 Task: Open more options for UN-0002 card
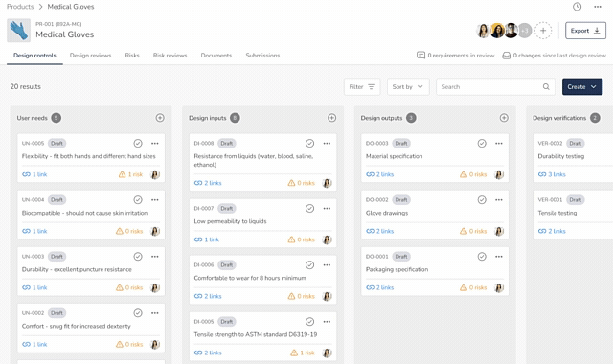pyautogui.click(x=155, y=313)
